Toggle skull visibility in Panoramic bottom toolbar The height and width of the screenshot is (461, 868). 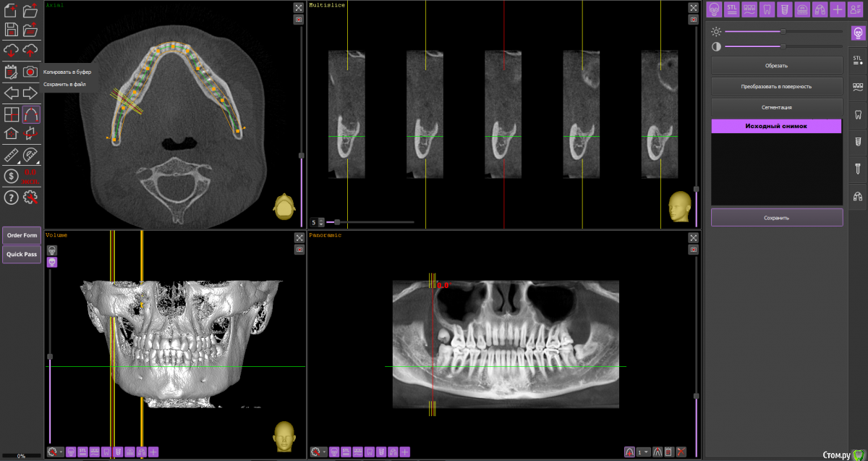[x=334, y=452]
